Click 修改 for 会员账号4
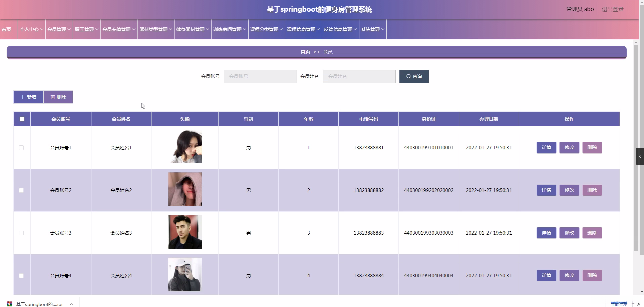The image size is (644, 307). 569,275
